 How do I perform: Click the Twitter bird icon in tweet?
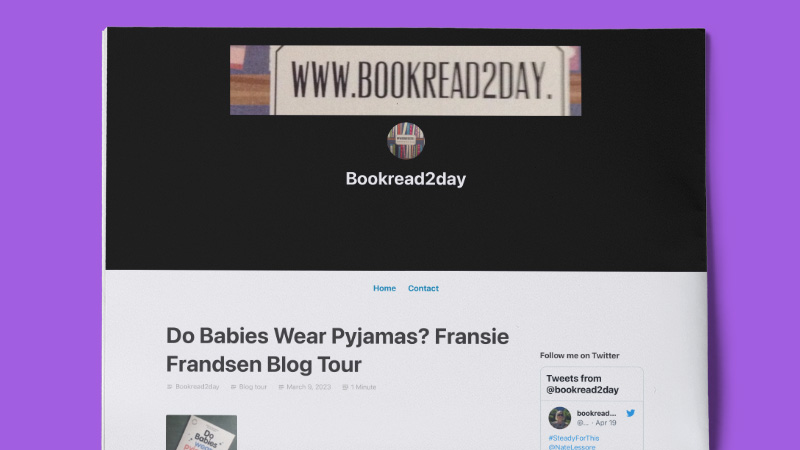tap(631, 413)
